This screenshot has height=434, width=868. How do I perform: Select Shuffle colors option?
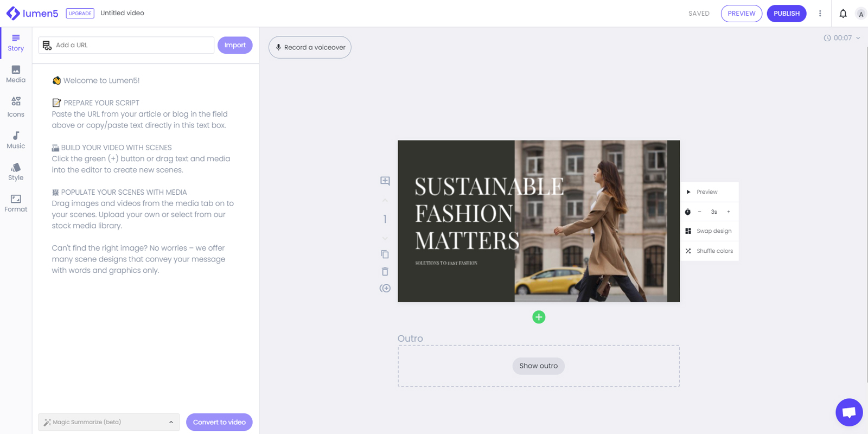point(710,251)
